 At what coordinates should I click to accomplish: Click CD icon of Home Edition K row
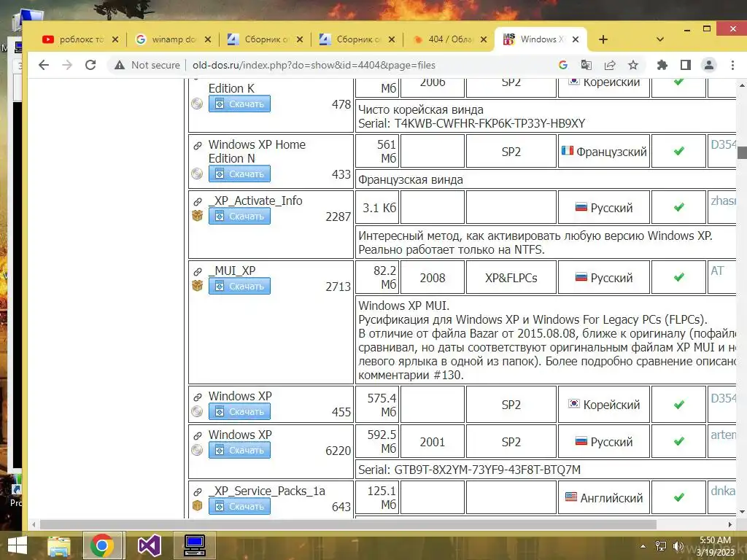click(197, 104)
